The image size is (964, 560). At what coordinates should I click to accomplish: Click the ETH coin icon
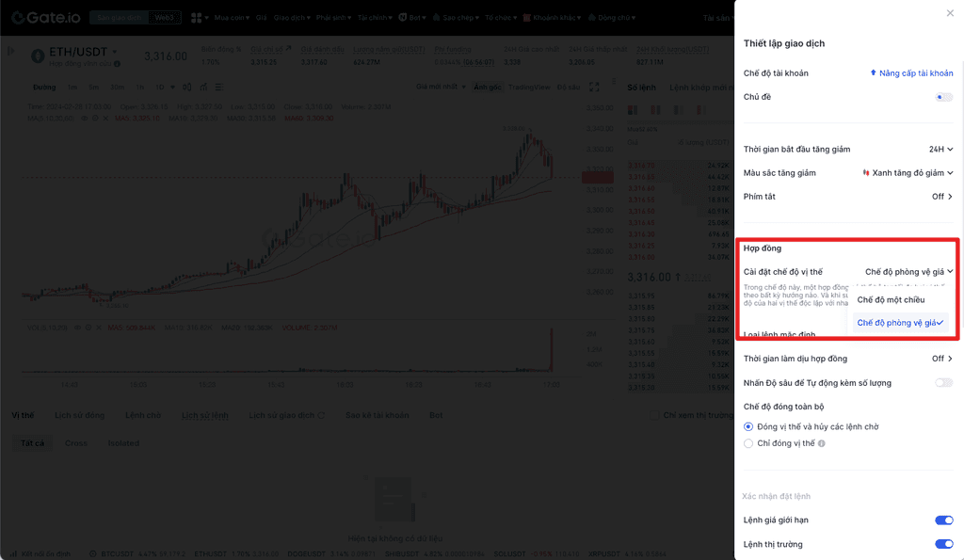click(38, 56)
